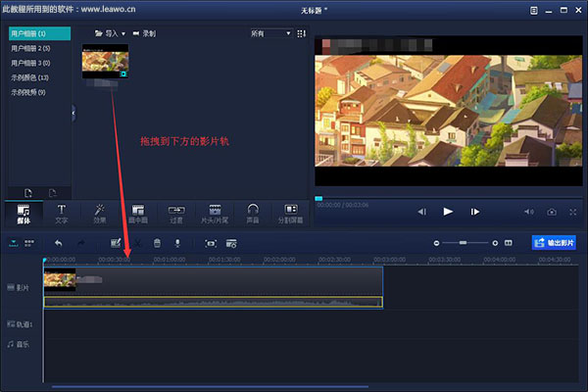Screen dimensions: 588x392
Task: Click the zoom in plus icon
Action: pyautogui.click(x=495, y=243)
